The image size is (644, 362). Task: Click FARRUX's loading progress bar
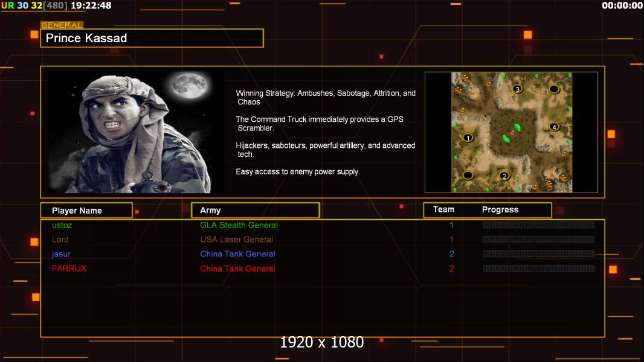click(539, 268)
